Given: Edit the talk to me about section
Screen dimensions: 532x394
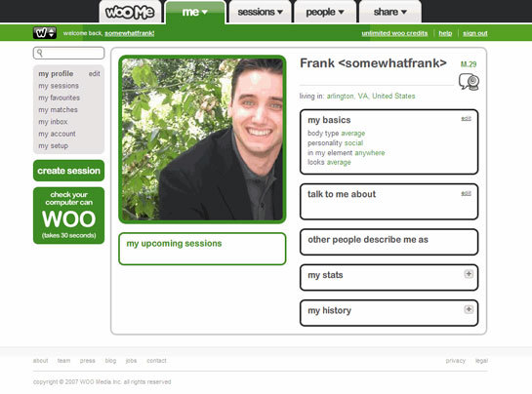Looking at the screenshot, I should (467, 194).
